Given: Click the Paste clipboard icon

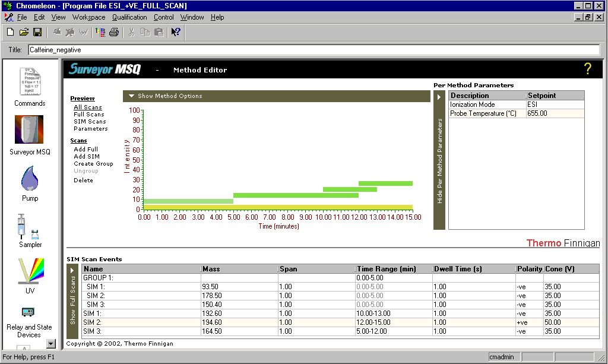Looking at the screenshot, I should [x=159, y=32].
